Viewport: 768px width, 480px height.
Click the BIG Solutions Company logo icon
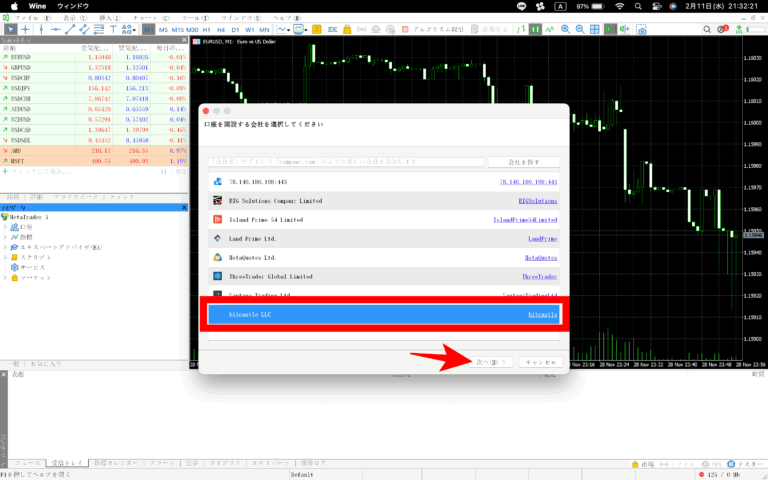click(216, 201)
